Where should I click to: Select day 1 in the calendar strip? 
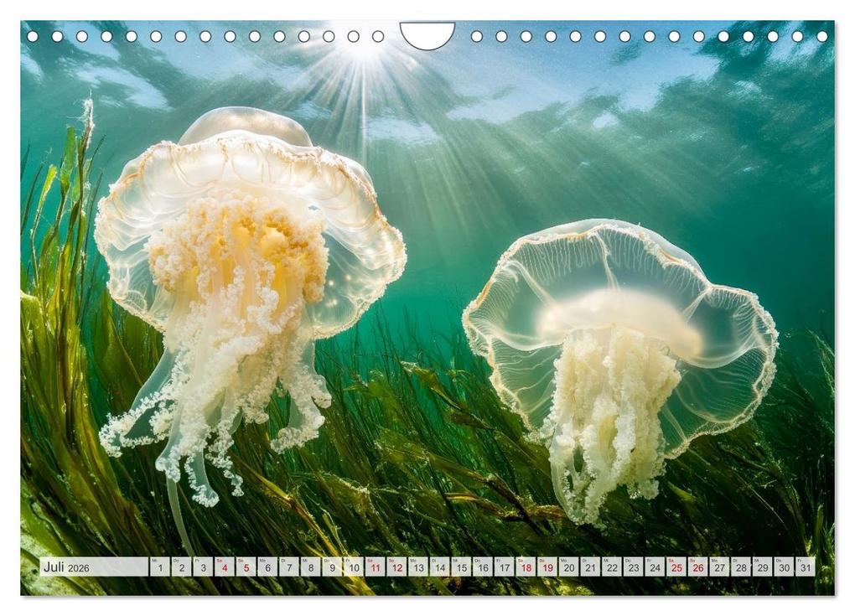click(159, 567)
